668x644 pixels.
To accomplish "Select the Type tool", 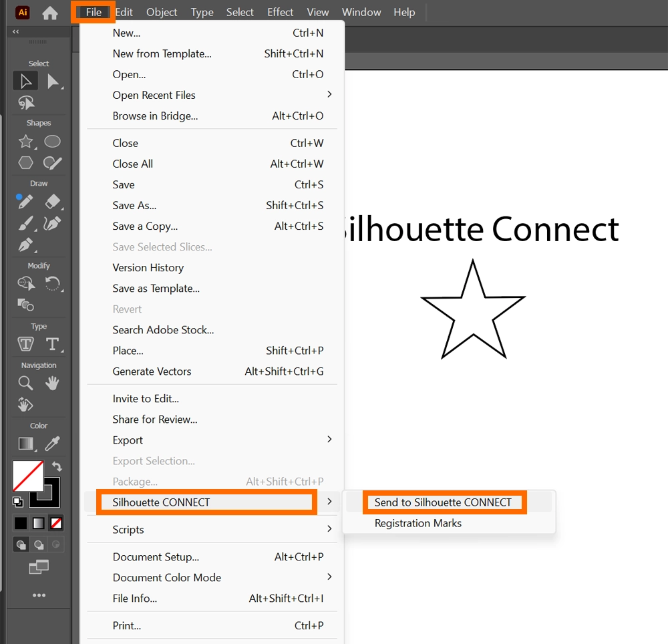I will (52, 344).
